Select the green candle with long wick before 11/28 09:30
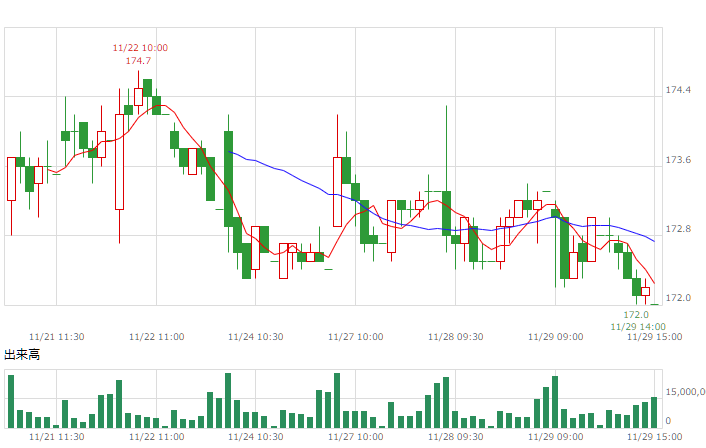 pos(446,213)
